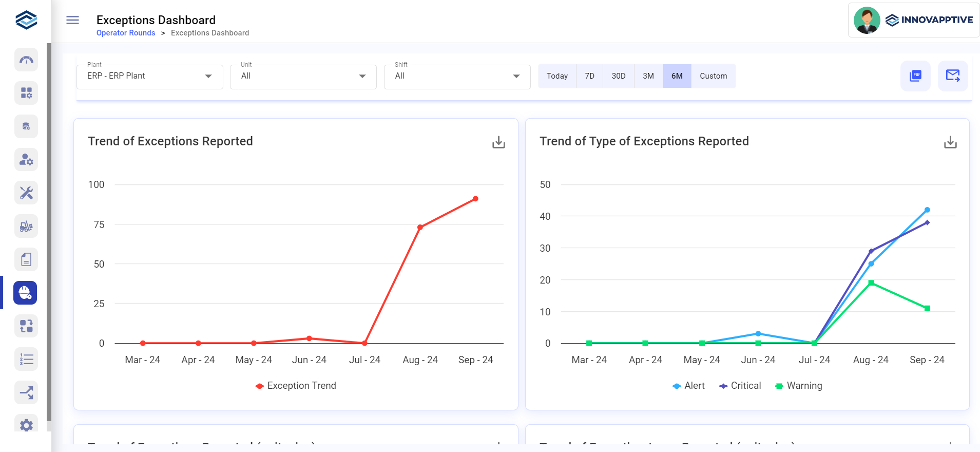Switch to the 3M time range
Image resolution: width=980 pixels, height=452 pixels.
(x=648, y=76)
